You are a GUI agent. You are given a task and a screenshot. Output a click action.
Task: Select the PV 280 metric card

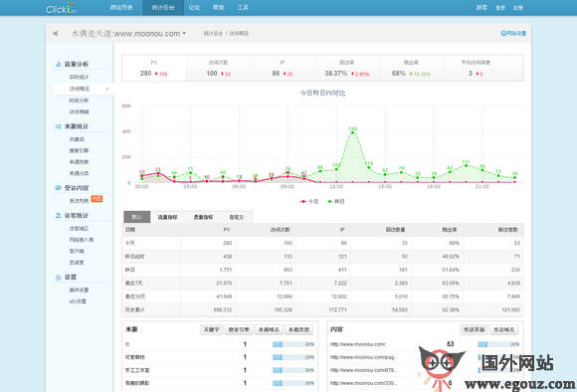click(x=154, y=68)
